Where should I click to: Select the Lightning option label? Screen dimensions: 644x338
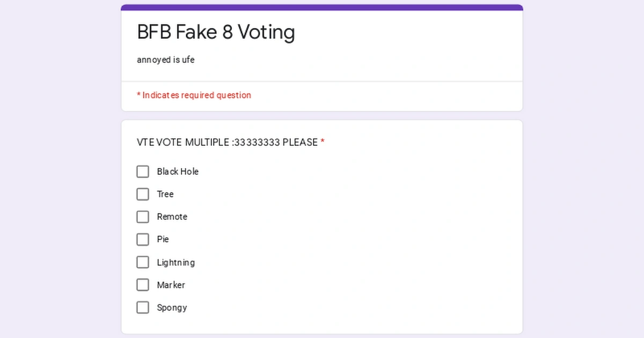(x=175, y=262)
